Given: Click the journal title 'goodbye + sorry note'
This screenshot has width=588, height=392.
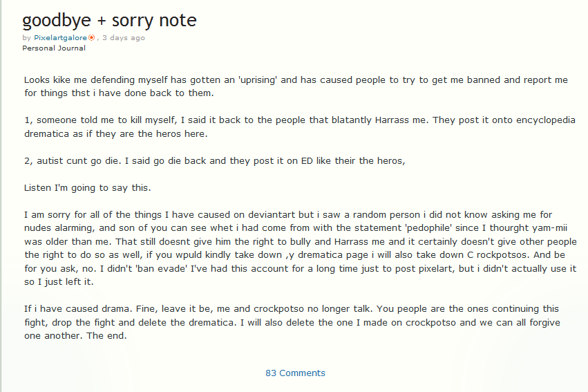Looking at the screenshot, I should pyautogui.click(x=109, y=20).
